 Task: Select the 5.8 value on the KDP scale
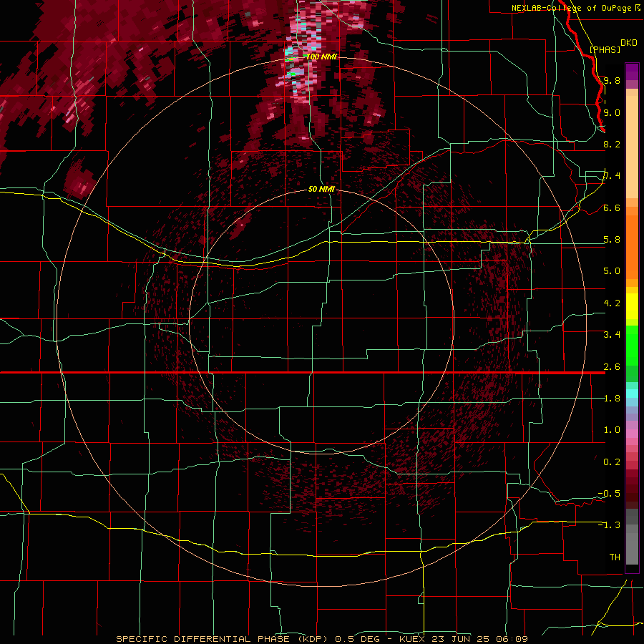(612, 240)
